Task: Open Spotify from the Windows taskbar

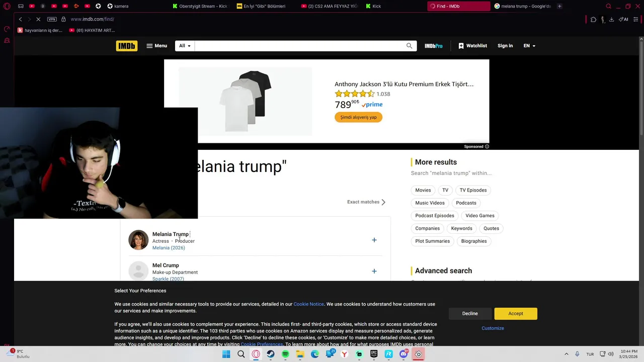Action: [285, 354]
